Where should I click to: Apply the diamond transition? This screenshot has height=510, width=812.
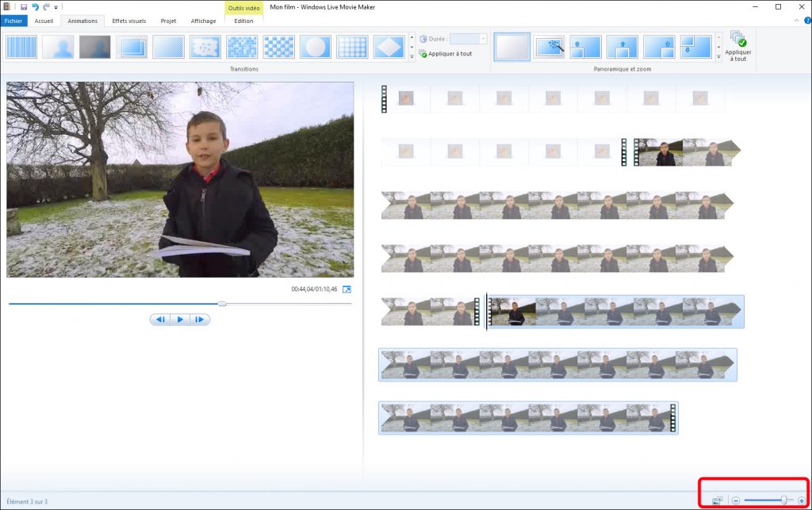[389, 47]
